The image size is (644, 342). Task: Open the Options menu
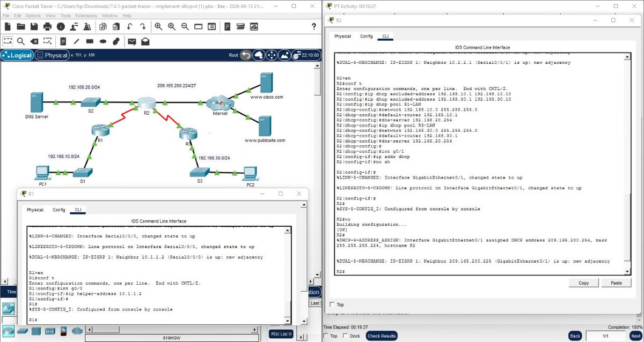pyautogui.click(x=33, y=16)
